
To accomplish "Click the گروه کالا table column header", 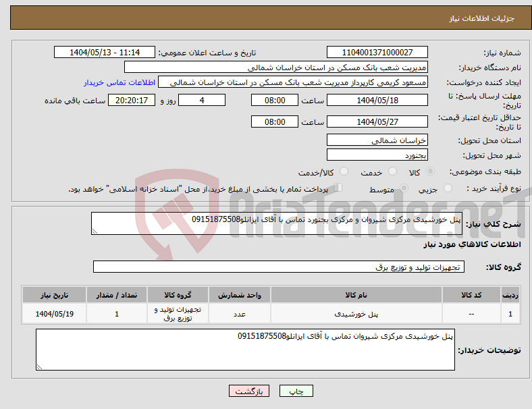I will tap(178, 295).
